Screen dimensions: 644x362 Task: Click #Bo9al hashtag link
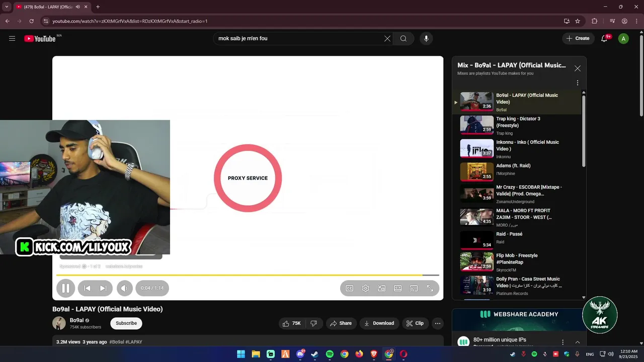(116, 342)
